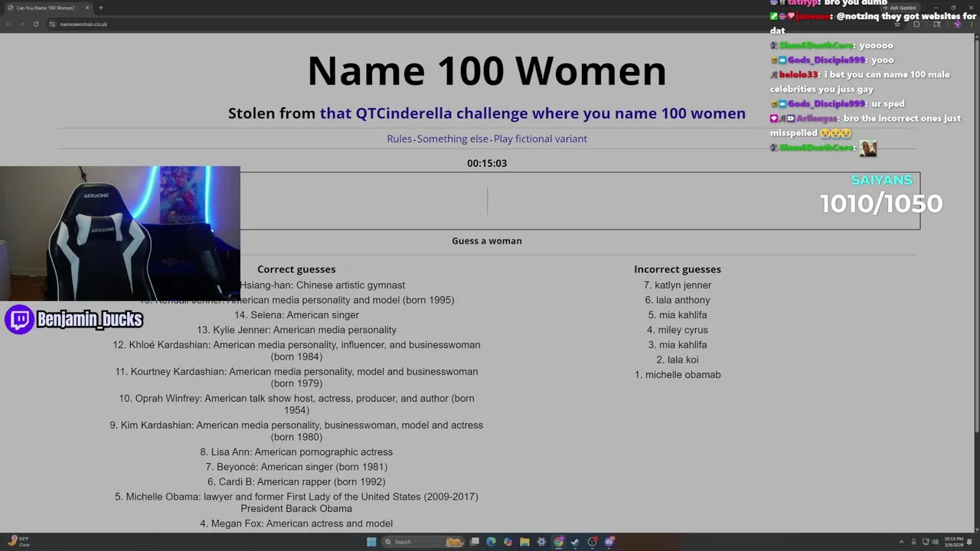Bookmark this page with star icon
This screenshot has width=980, height=551.
tap(897, 24)
